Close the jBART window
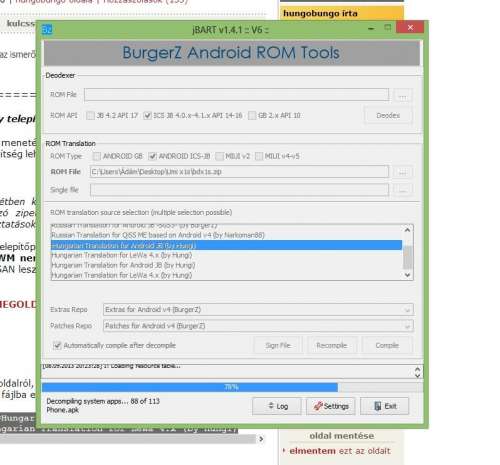The image size is (500, 465). [x=410, y=27]
